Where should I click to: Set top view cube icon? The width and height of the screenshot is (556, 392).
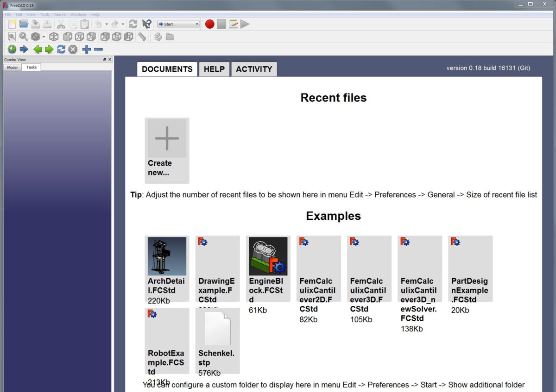pyautogui.click(x=79, y=37)
